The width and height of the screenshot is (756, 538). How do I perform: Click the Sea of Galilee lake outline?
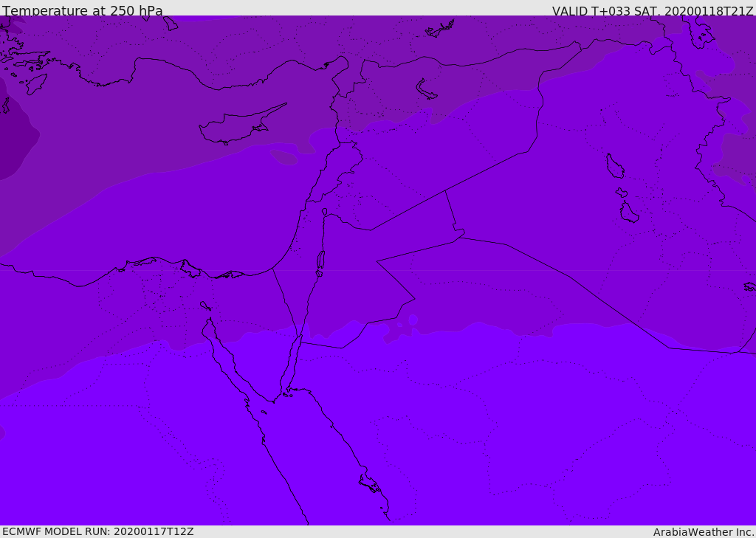(x=325, y=212)
